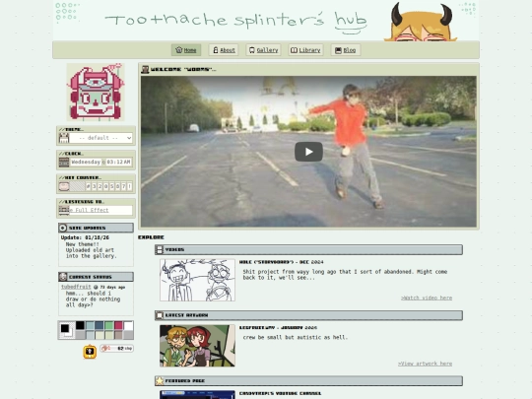Click the horned character banner art
Viewport: 532px width, 399px height.
pyautogui.click(x=421, y=22)
